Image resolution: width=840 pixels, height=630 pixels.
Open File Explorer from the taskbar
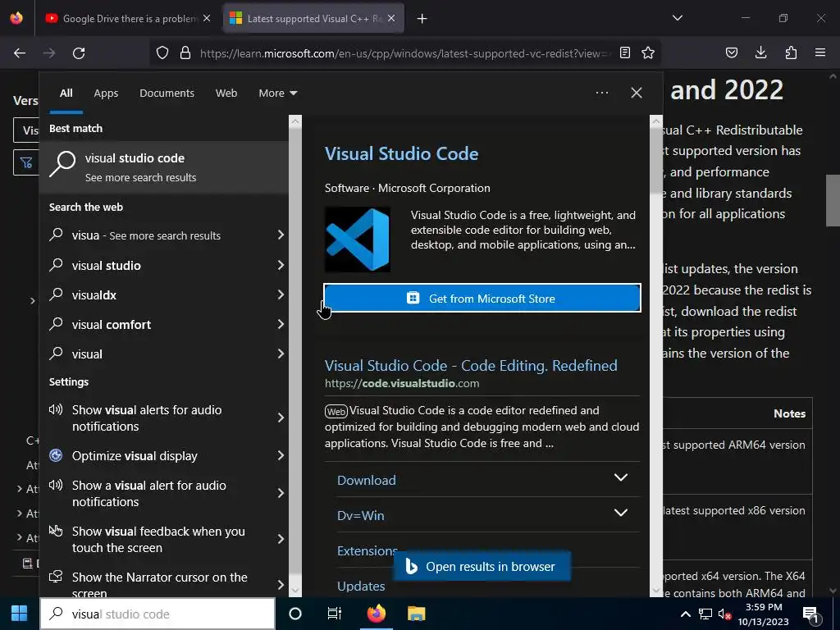pyautogui.click(x=416, y=614)
